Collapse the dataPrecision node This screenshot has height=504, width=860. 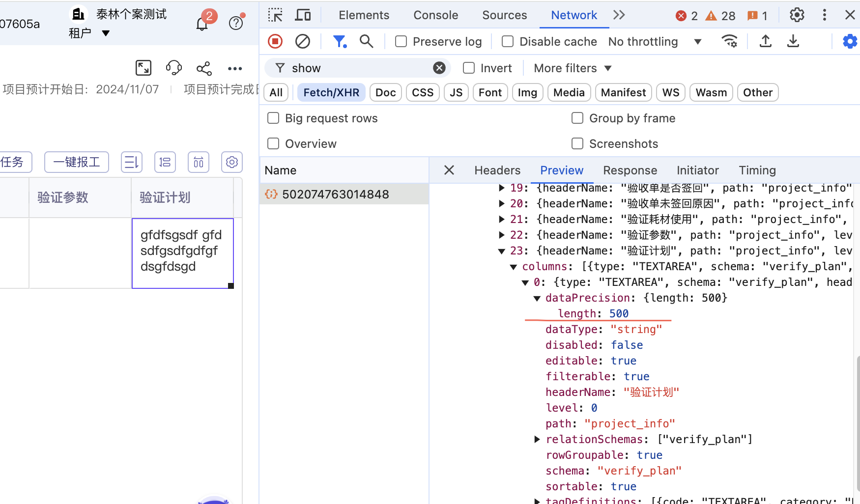click(537, 298)
